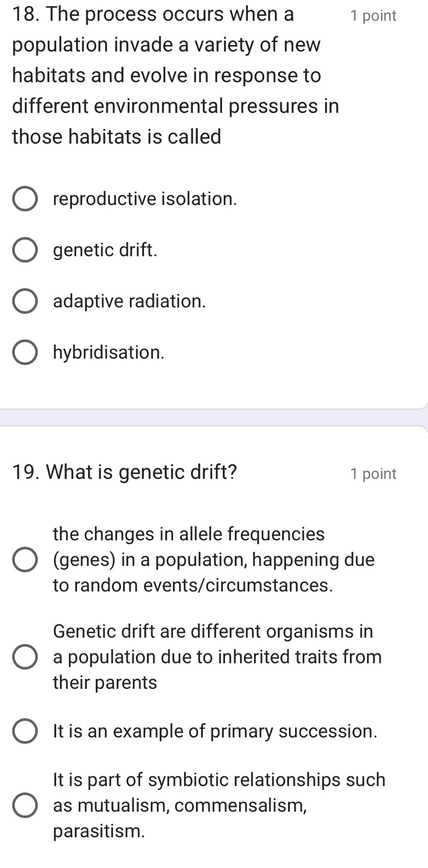Pick the primary succession radio circle

(x=25, y=731)
